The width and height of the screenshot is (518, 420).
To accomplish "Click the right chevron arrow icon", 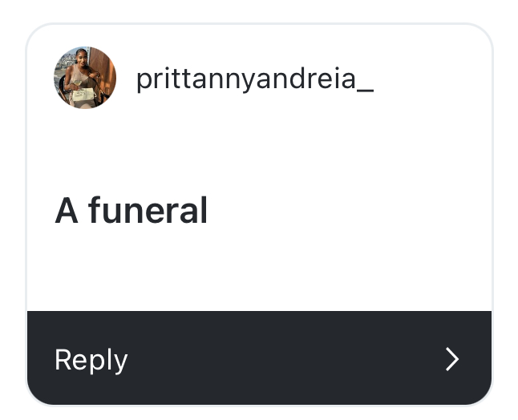I will pyautogui.click(x=452, y=359).
